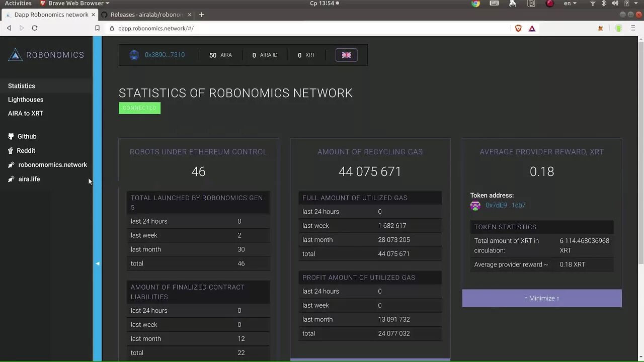Open the clock showing 13:54
This screenshot has width=644, height=362.
click(325, 4)
